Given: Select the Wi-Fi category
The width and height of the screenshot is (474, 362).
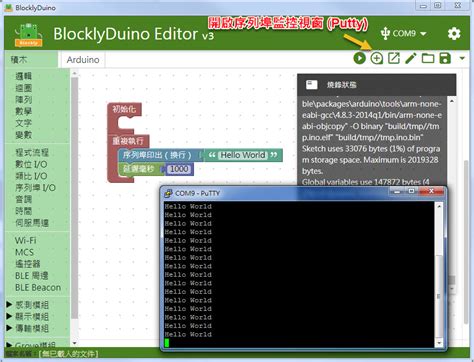Looking at the screenshot, I should point(25,240).
